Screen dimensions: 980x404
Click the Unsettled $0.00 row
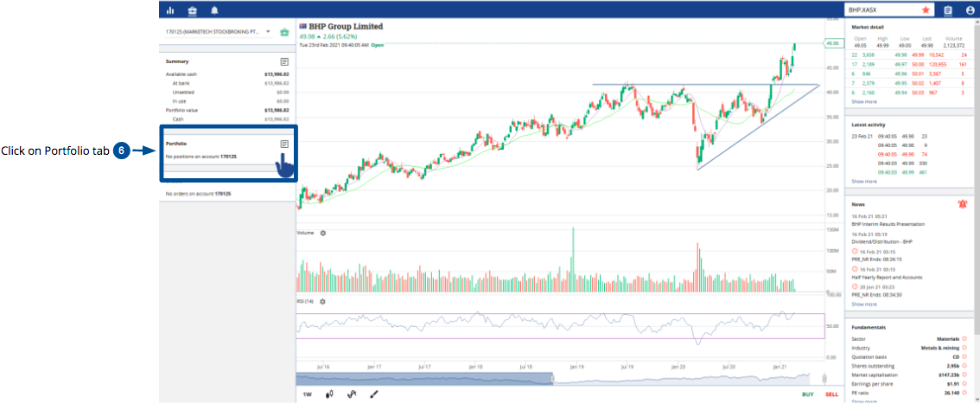click(227, 92)
